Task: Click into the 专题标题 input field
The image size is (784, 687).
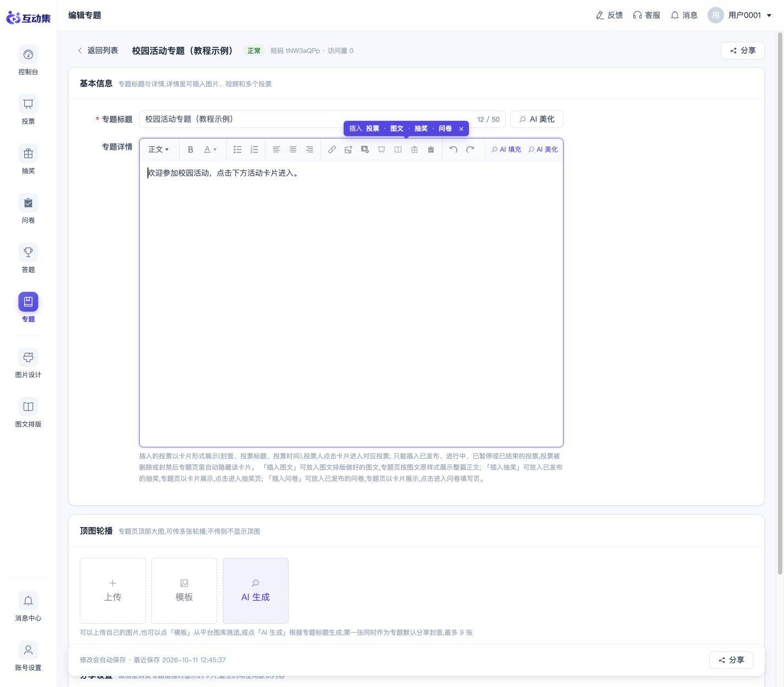Action: [322, 119]
